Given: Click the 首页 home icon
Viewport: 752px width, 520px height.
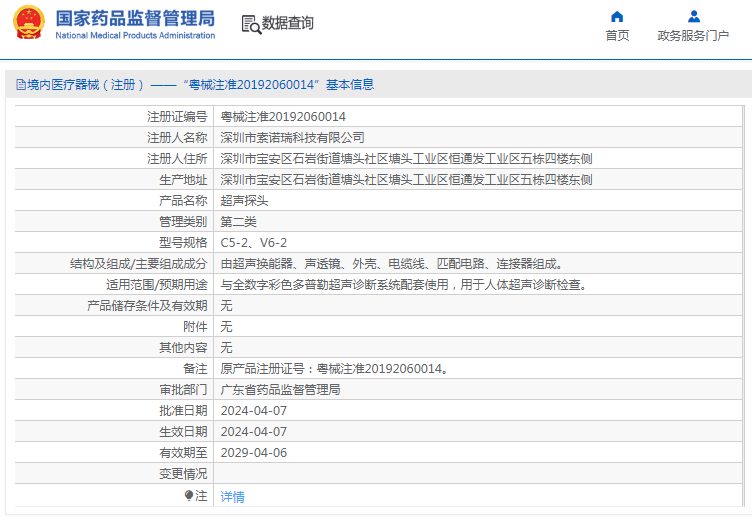Looking at the screenshot, I should tap(617, 17).
